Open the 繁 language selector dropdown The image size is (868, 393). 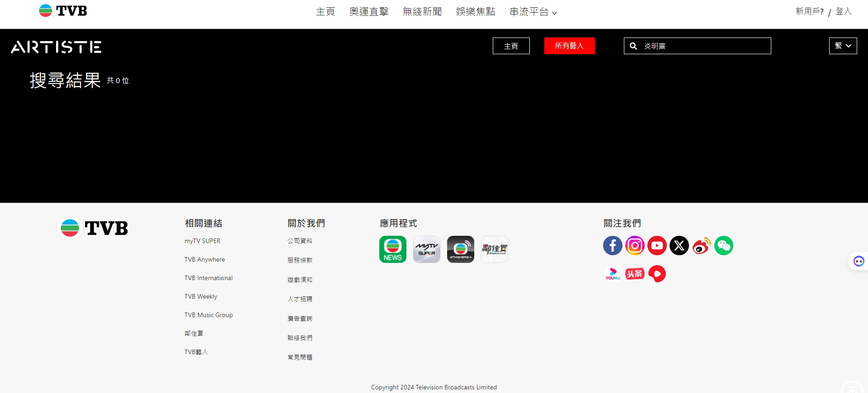[843, 46]
